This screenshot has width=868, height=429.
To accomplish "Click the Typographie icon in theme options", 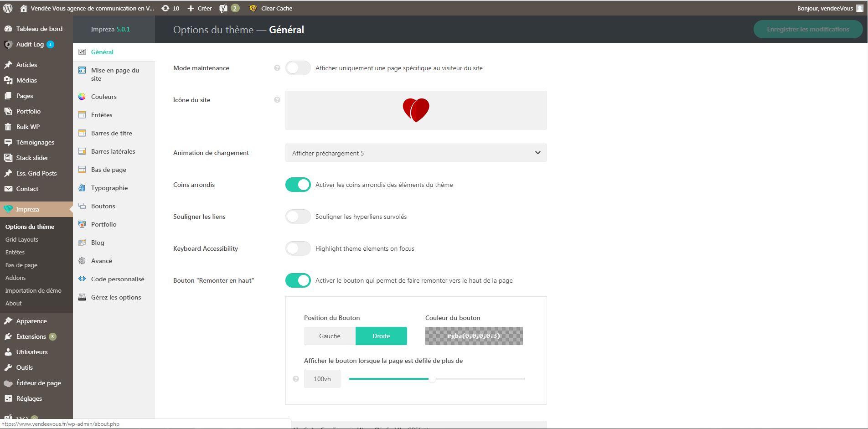I will point(82,188).
